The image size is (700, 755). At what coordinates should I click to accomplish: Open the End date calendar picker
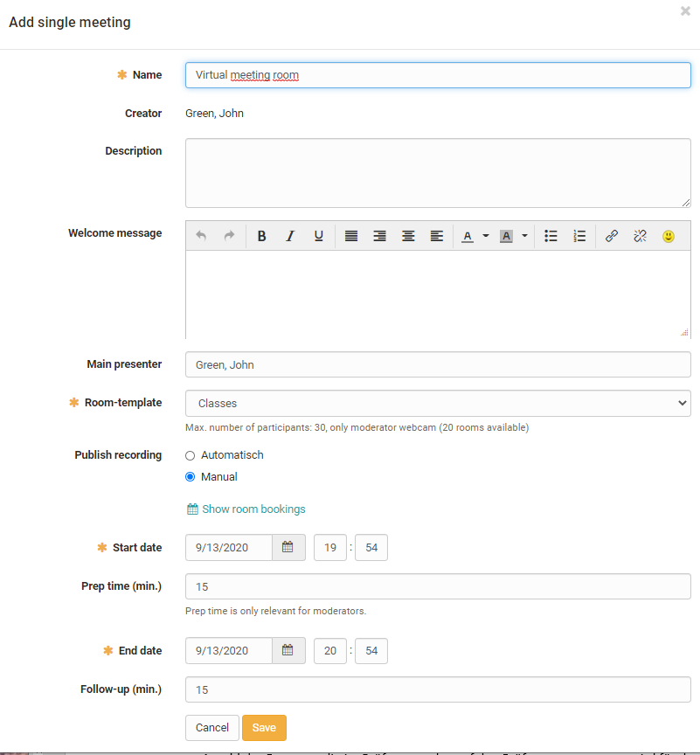(288, 651)
